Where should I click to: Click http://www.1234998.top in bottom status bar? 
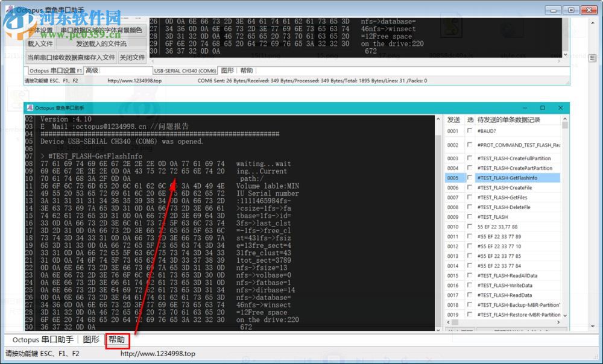[x=158, y=354]
